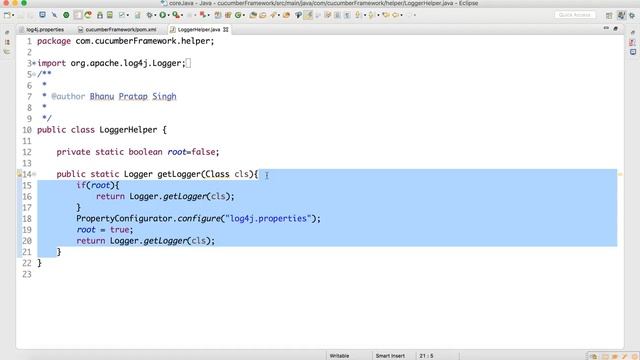Click the warning marker beside line 14
The width and height of the screenshot is (640, 360).
[x=19, y=174]
